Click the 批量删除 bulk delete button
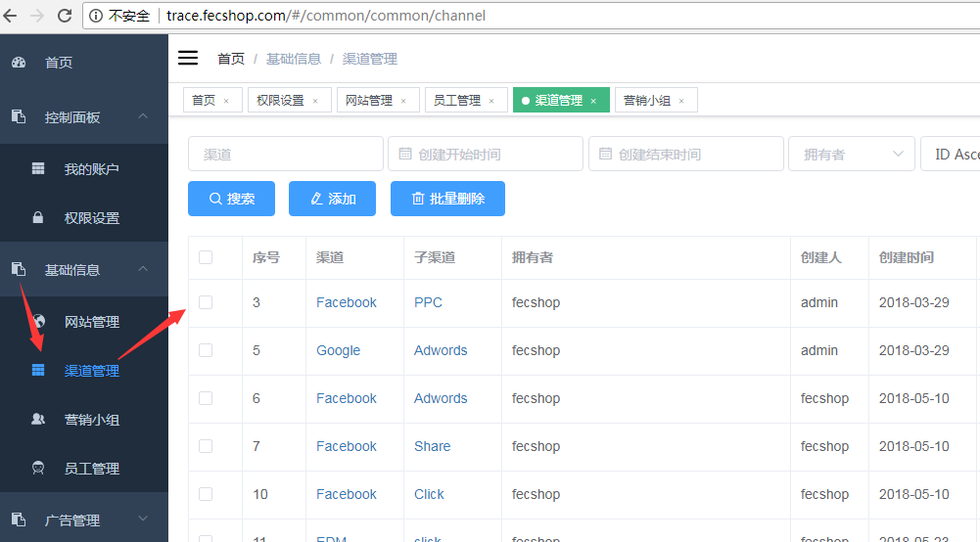The image size is (980, 542). pos(447,199)
